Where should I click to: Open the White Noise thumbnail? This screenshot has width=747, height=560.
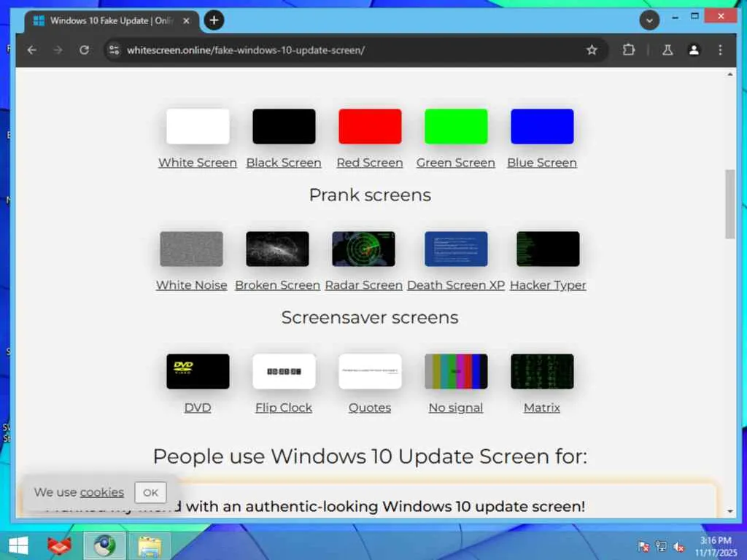point(192,249)
